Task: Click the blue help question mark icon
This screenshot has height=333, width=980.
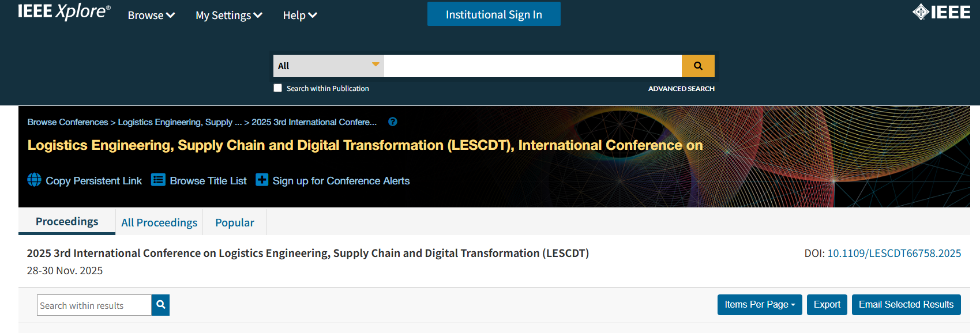Action: [393, 122]
